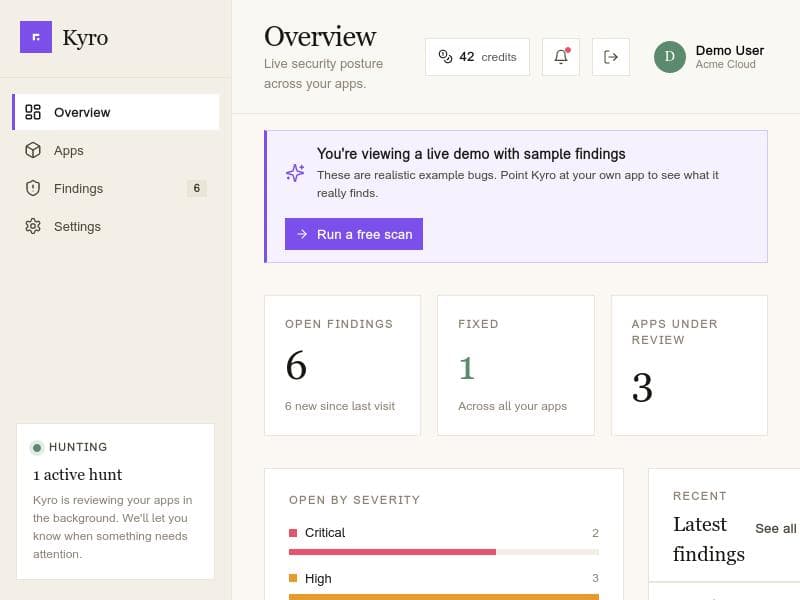Click the sign-out arrow icon
The width and height of the screenshot is (800, 600).
click(x=611, y=57)
